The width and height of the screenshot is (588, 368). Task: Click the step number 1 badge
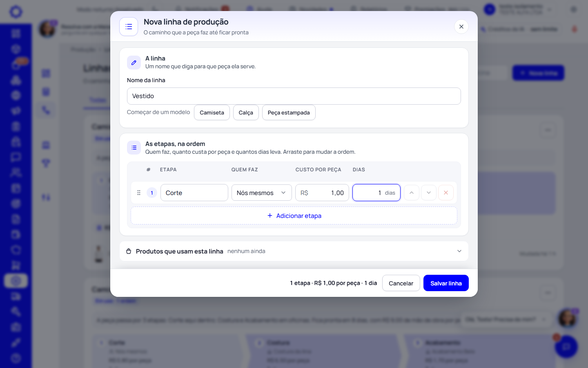pyautogui.click(x=152, y=193)
